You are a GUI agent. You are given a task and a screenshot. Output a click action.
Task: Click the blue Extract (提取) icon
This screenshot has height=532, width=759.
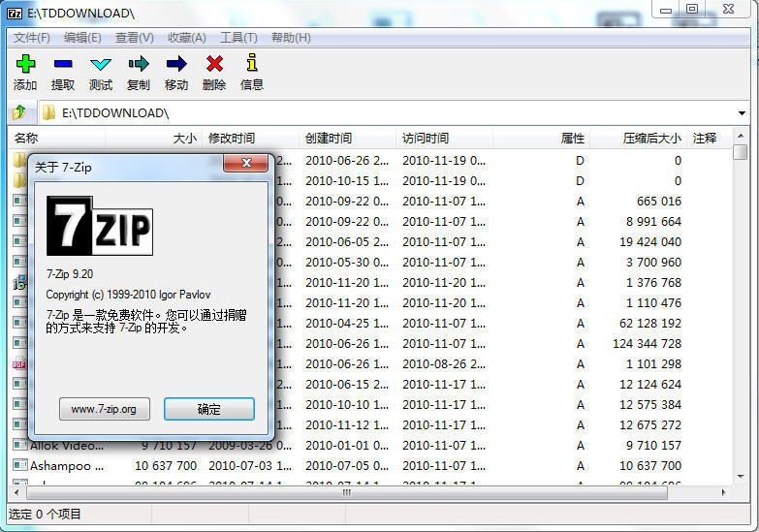pyautogui.click(x=63, y=65)
